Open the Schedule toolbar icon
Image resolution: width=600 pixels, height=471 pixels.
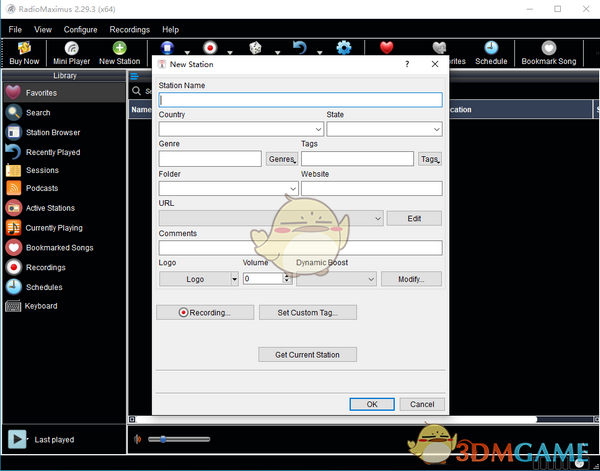click(491, 53)
